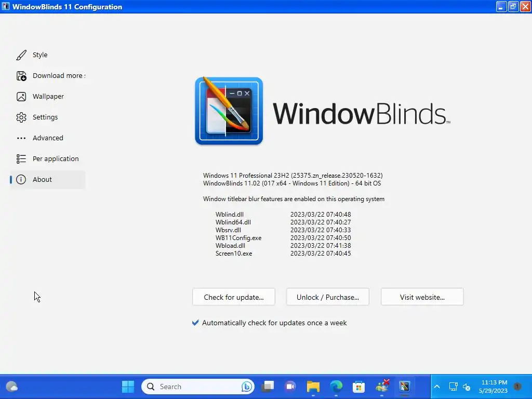
Task: Click the 2023/03/22 07:41:38 timestamp
Action: 321,246
